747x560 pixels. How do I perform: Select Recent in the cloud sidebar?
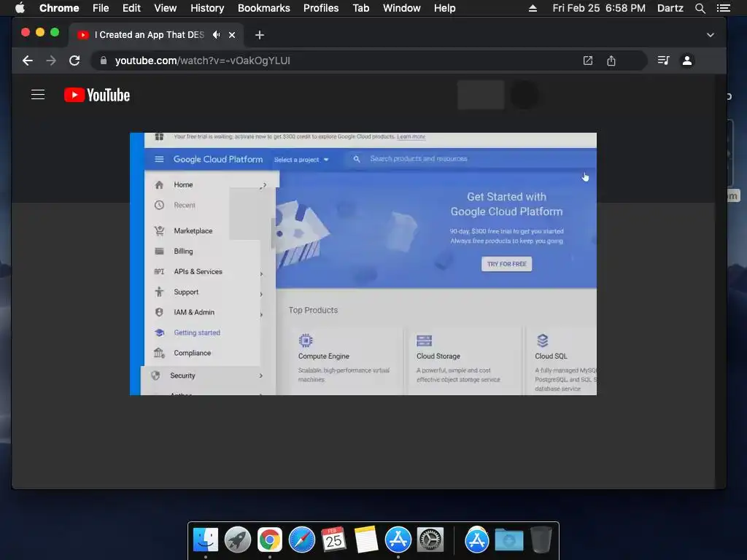coord(185,205)
